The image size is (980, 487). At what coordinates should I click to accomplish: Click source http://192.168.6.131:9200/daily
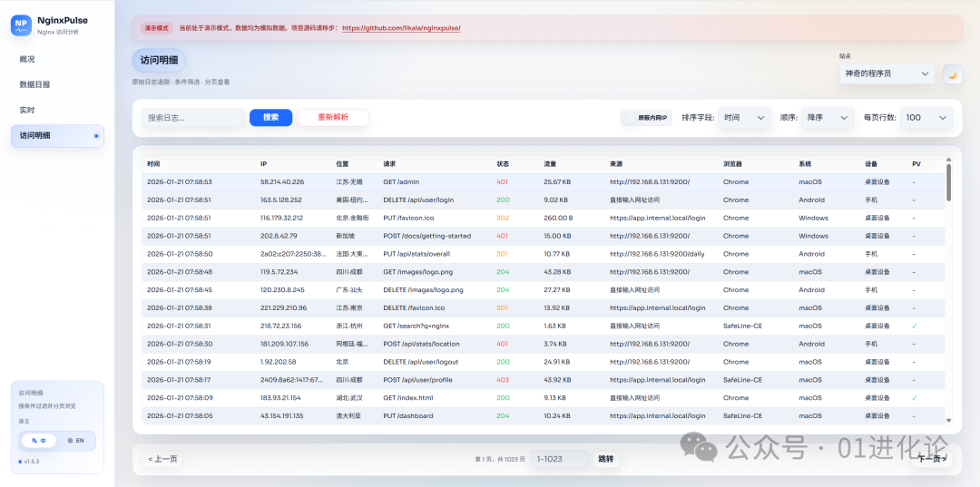pos(658,254)
